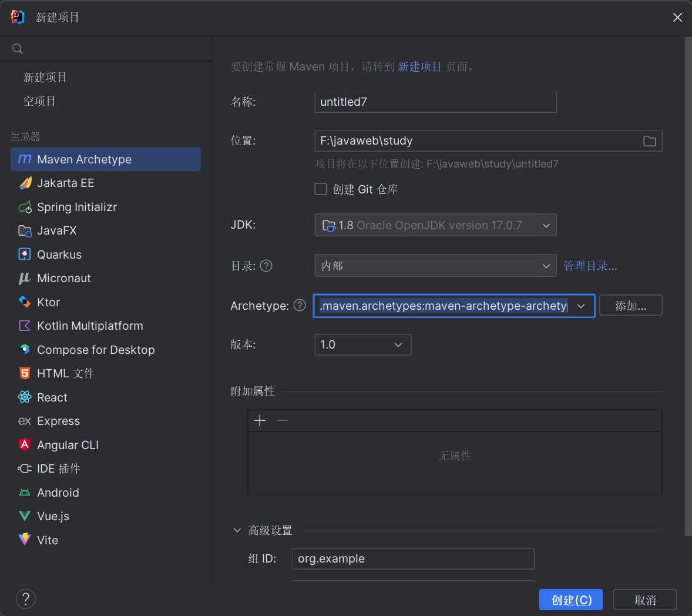Select Ktor in generator list
The image size is (692, 616).
pos(106,302)
